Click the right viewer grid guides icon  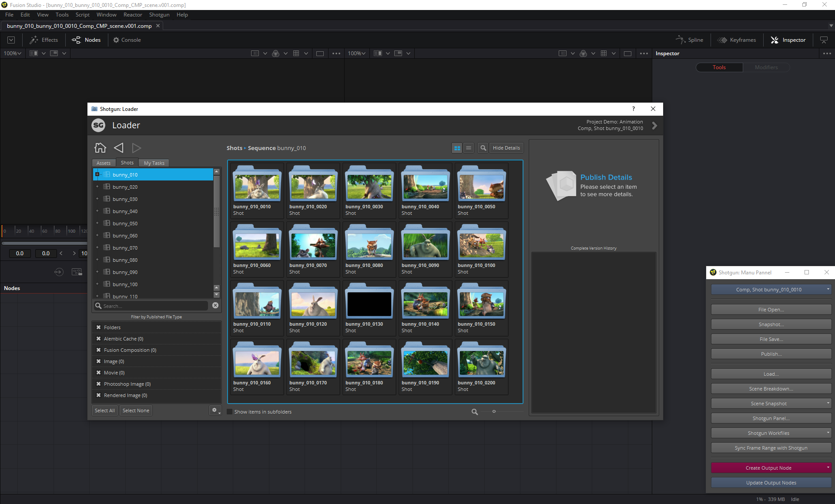click(604, 53)
